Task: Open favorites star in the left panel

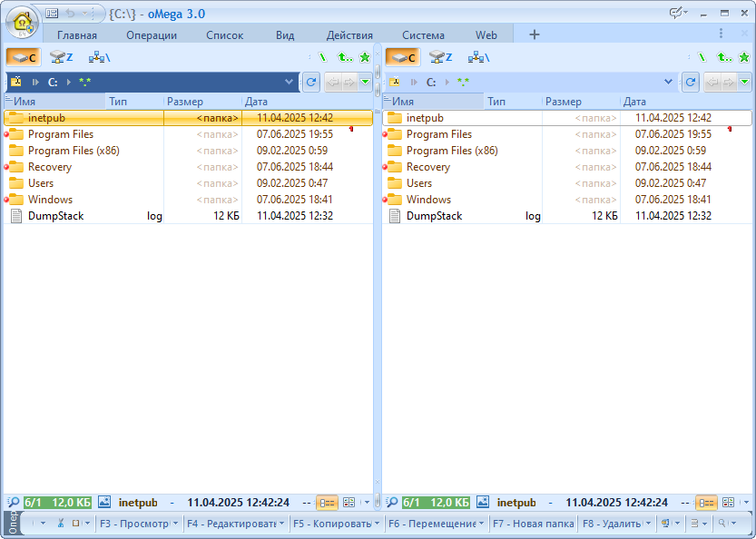Action: pyautogui.click(x=365, y=57)
